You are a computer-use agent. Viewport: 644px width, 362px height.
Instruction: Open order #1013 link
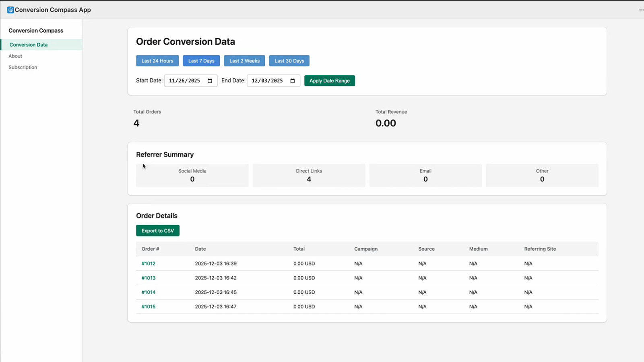[149, 278]
